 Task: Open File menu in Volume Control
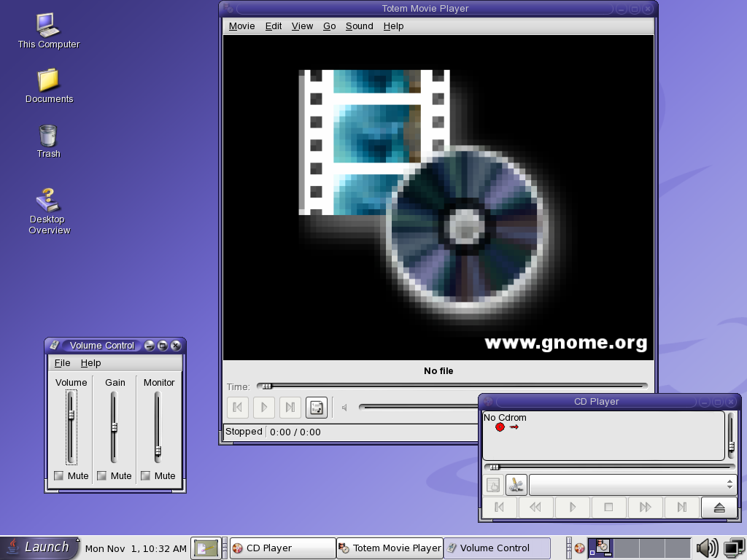[63, 363]
